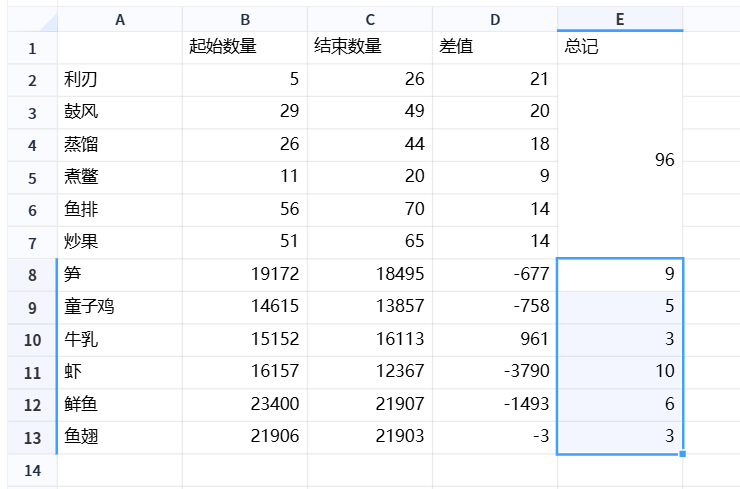Select row 6 header
Image resolution: width=740 pixels, height=489 pixels.
(33, 210)
